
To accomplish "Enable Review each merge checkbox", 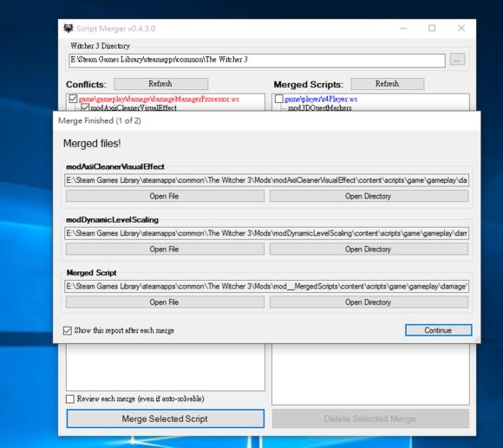I will click(x=70, y=399).
